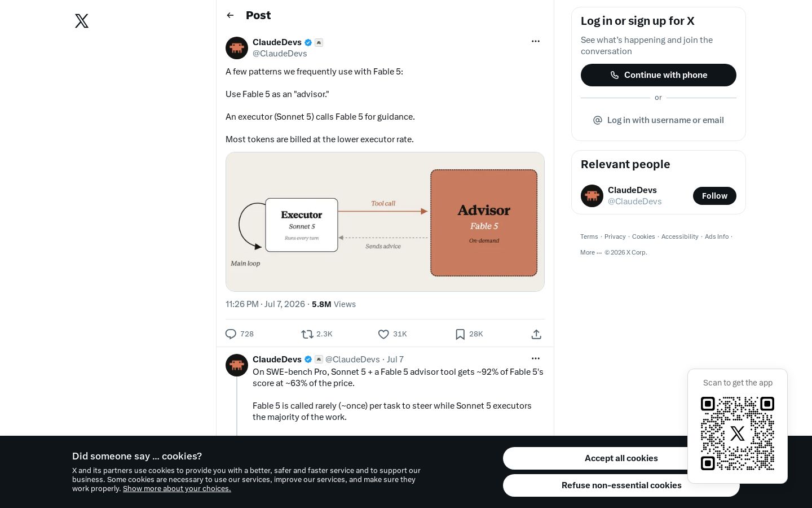Open Show more about your choices link
The width and height of the screenshot is (812, 508).
point(177,489)
